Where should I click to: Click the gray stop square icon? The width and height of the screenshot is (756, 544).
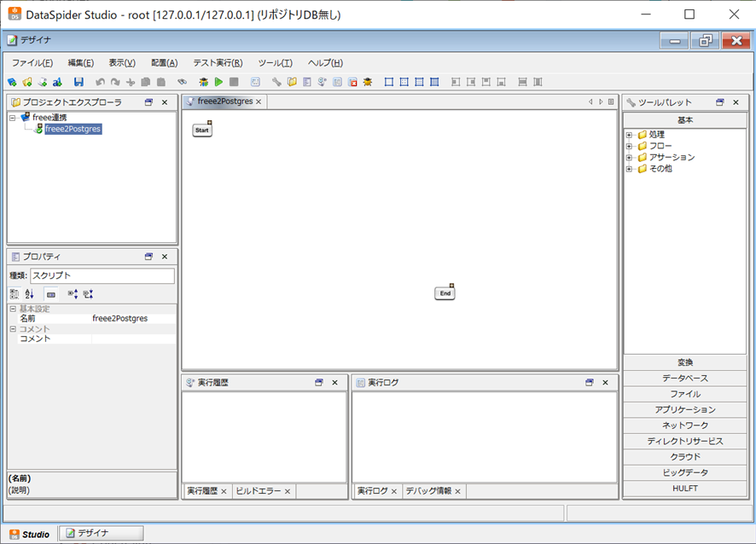(234, 82)
